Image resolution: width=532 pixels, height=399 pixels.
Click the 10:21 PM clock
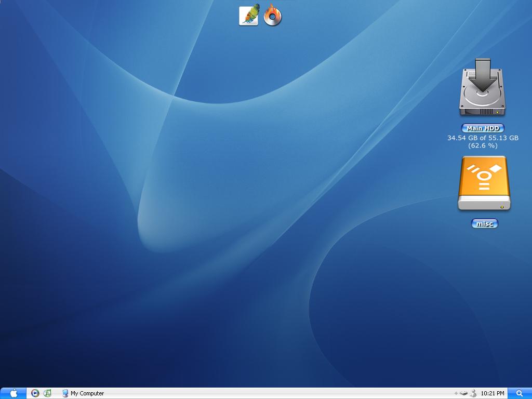point(493,393)
